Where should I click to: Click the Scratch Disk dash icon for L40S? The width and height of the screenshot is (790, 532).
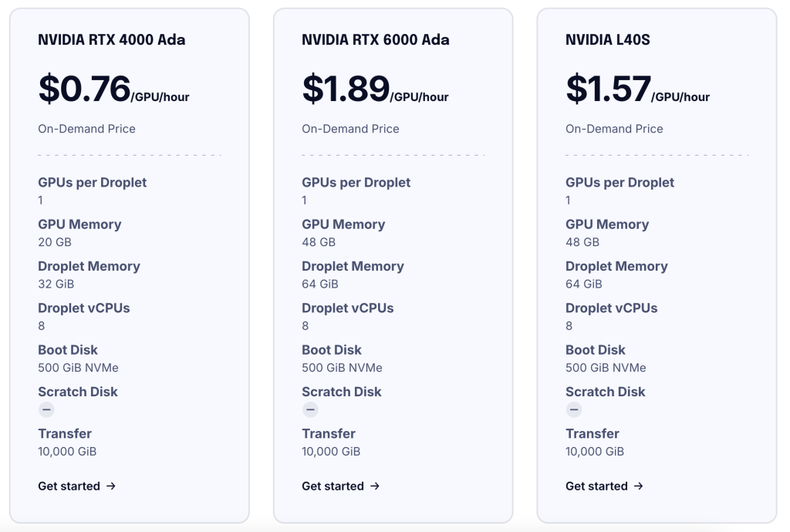coord(574,409)
